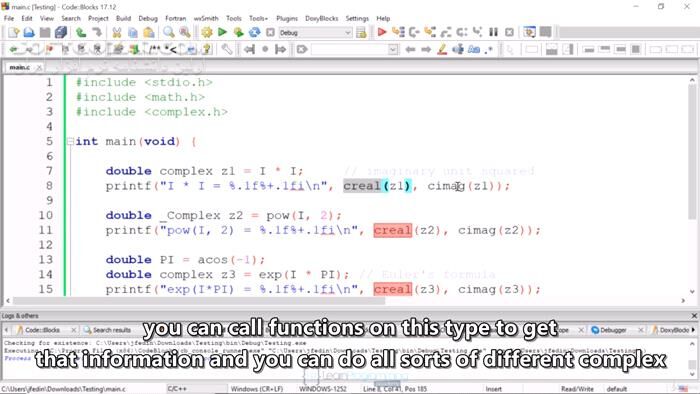Screen dimensions: 700x394
Task: Click the Build and run icon
Action: click(238, 32)
